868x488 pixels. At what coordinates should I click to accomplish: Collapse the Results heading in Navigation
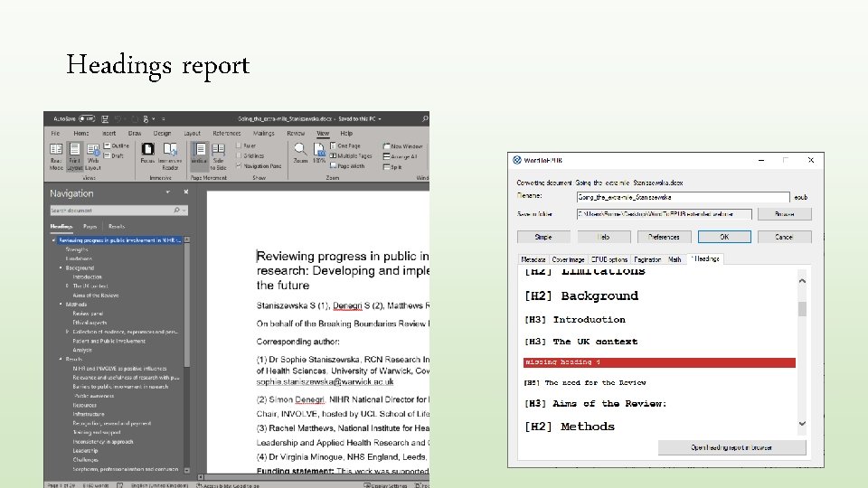(x=61, y=359)
